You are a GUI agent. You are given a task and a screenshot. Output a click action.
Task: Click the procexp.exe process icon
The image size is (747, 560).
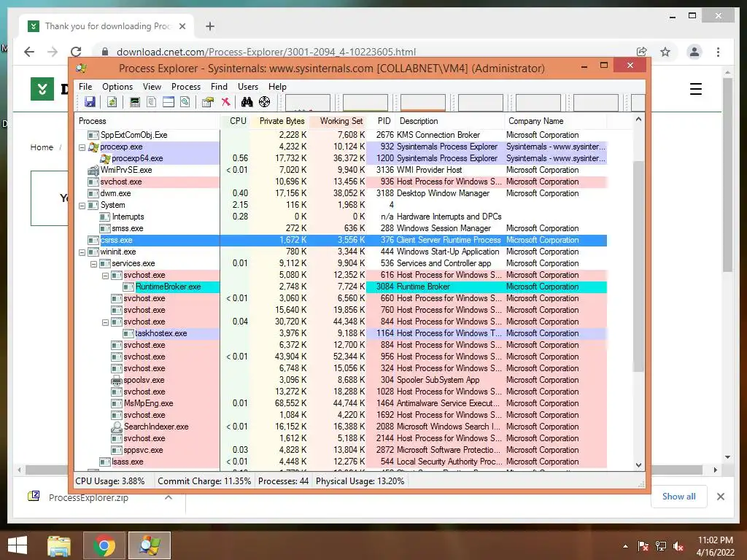click(93, 147)
